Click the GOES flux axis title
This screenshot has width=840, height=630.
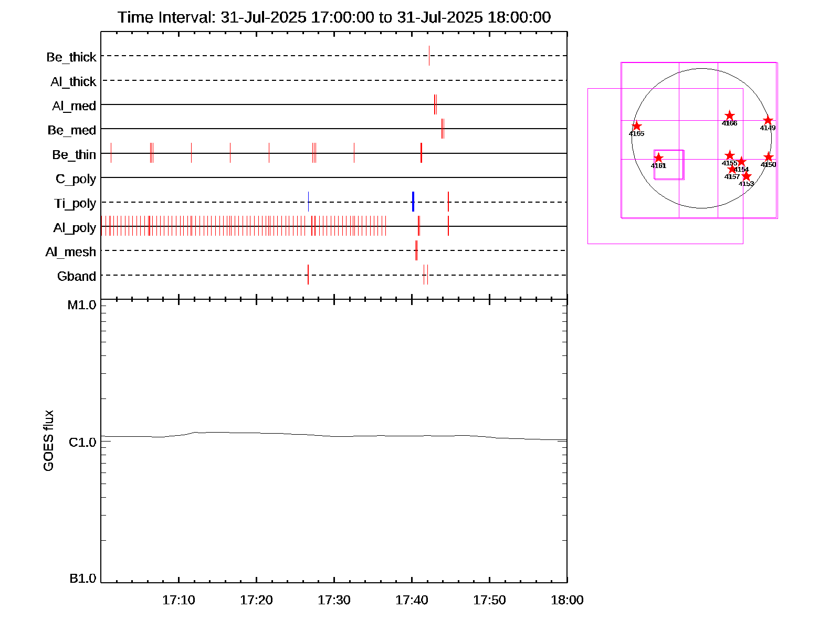(48, 440)
